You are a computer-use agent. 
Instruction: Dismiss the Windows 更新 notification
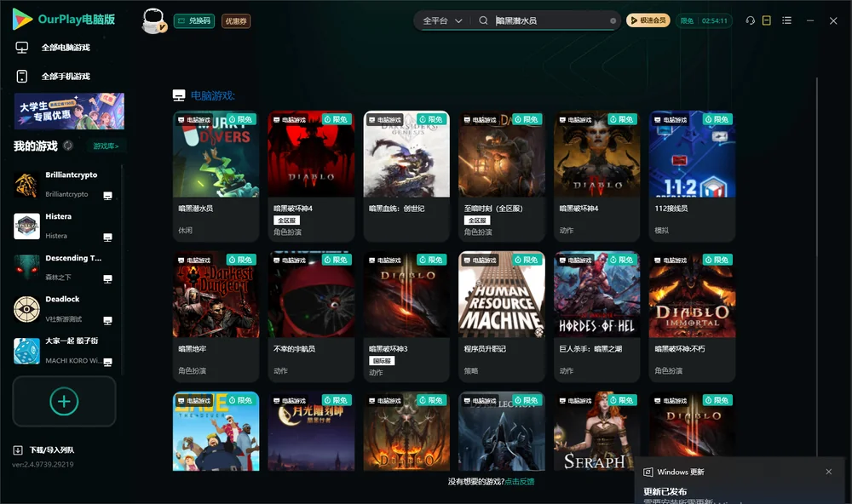829,472
